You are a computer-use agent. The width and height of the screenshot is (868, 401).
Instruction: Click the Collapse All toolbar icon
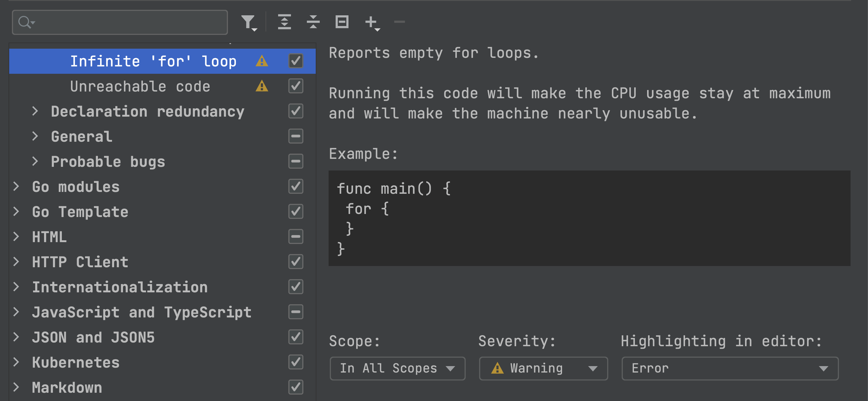[313, 22]
